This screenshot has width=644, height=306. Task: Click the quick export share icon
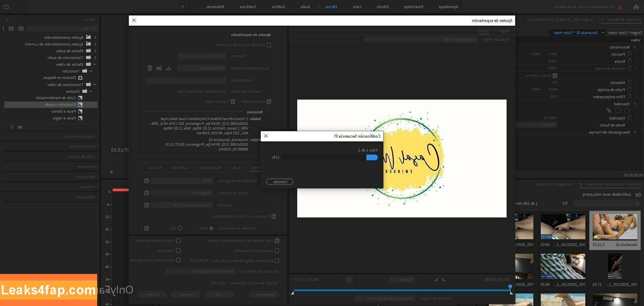(6, 6)
